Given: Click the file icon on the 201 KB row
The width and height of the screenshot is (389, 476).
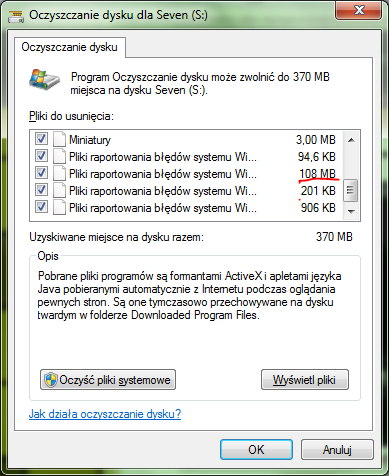Looking at the screenshot, I should pyautogui.click(x=59, y=191).
